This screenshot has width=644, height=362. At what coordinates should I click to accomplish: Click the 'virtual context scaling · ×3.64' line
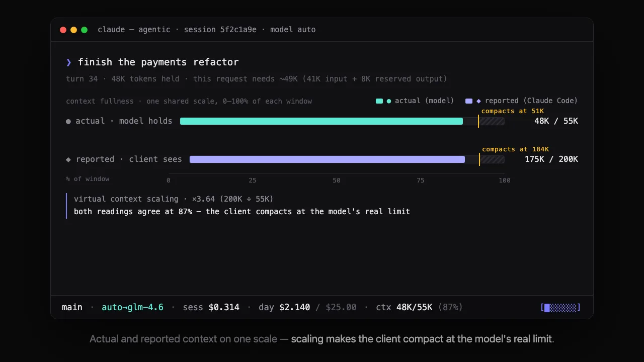[x=174, y=199]
